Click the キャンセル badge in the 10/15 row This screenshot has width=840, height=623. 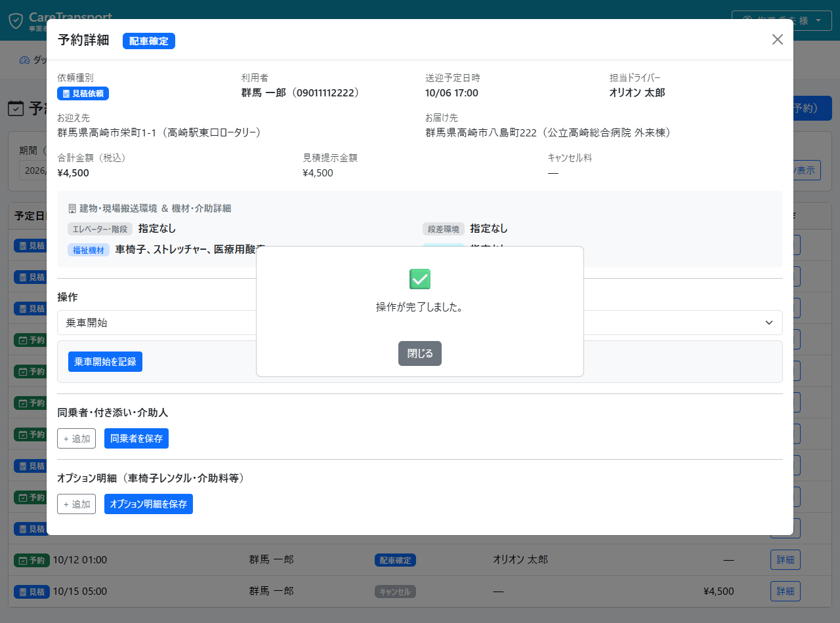click(395, 592)
